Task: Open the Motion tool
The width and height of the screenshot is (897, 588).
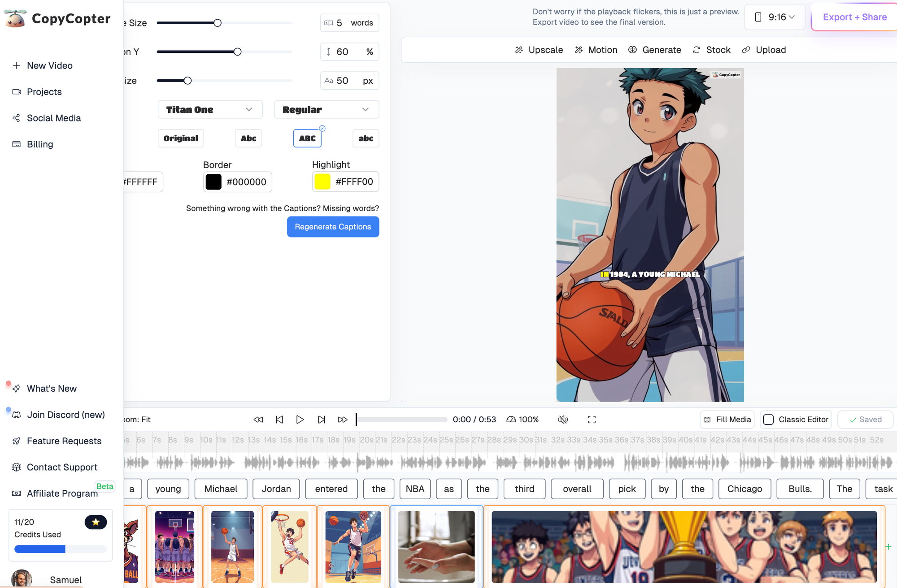Action: 596,50
